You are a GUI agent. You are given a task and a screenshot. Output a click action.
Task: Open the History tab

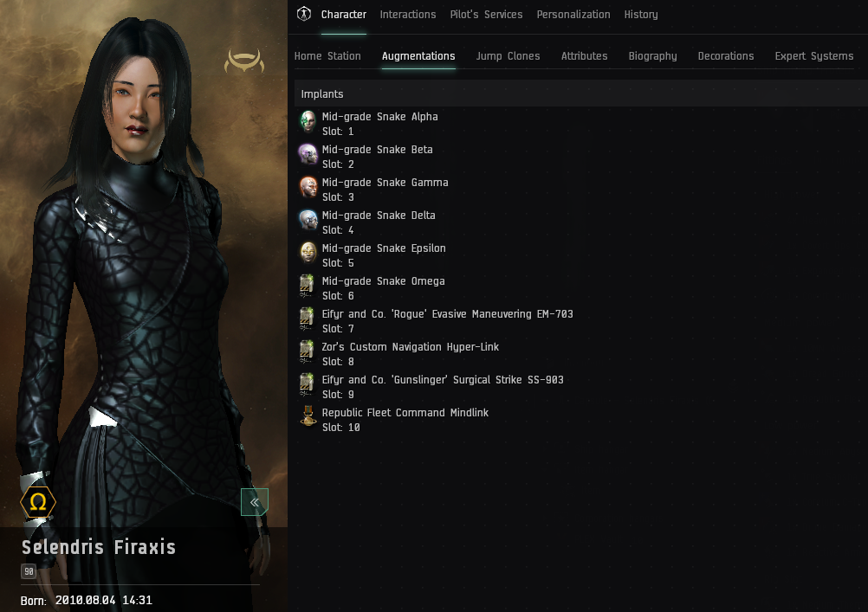click(641, 15)
